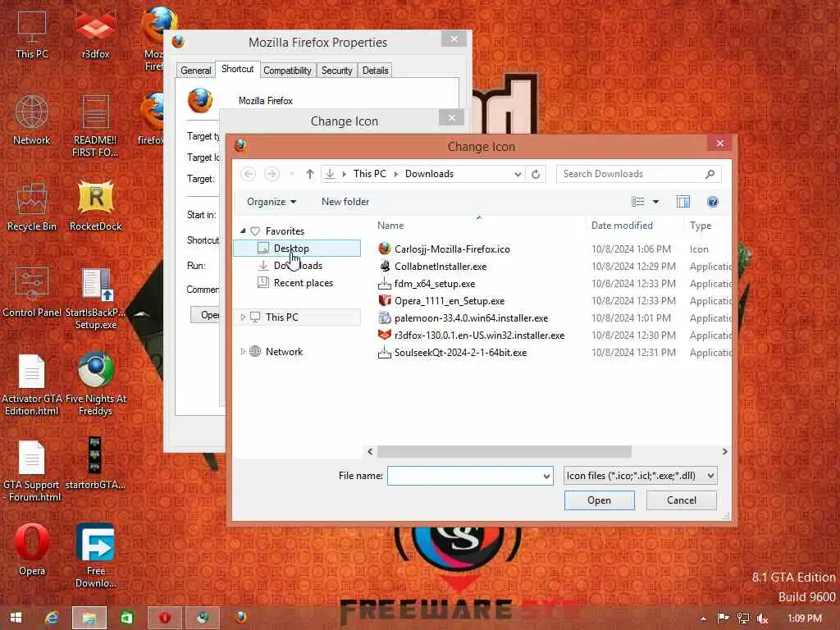The image size is (840, 630).
Task: Click Downloads in the address breadcrumb
Action: click(429, 174)
